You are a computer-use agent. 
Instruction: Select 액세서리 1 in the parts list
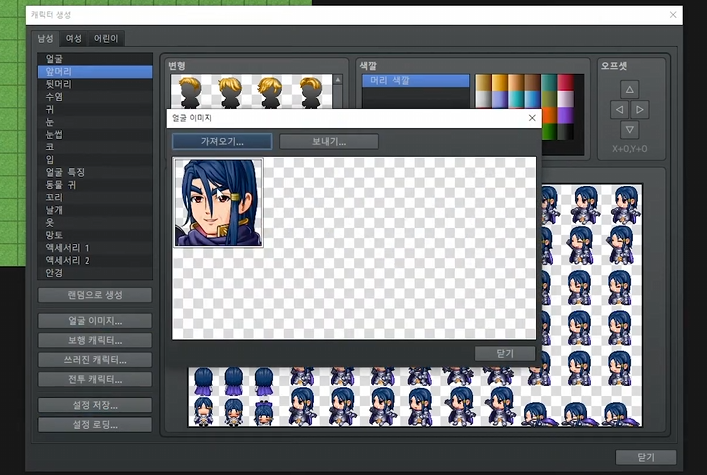click(95, 248)
